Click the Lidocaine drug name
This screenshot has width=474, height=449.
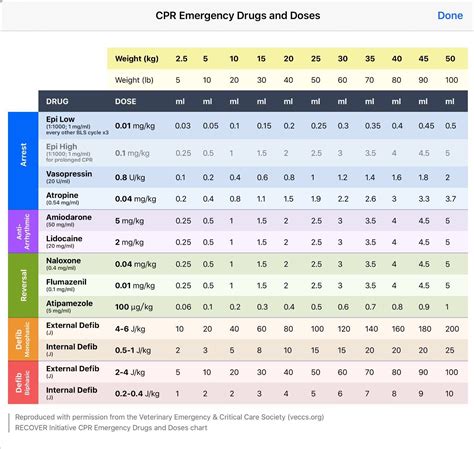click(64, 239)
